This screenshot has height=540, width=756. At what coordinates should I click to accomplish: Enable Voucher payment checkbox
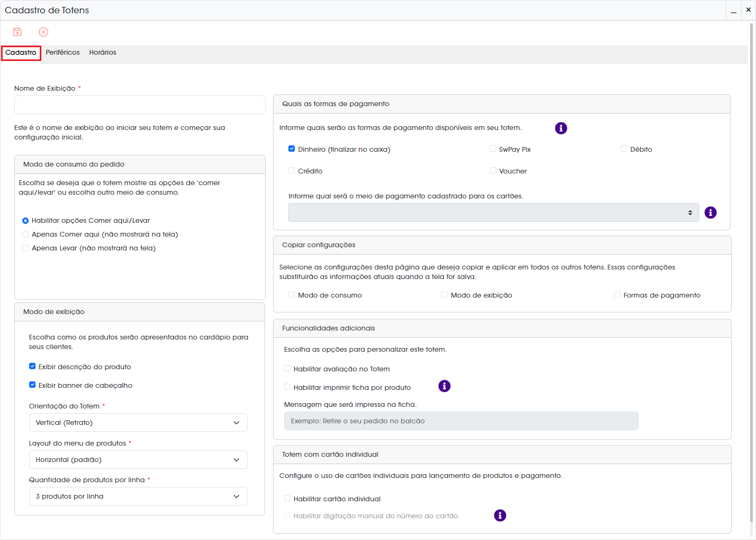[x=493, y=171]
